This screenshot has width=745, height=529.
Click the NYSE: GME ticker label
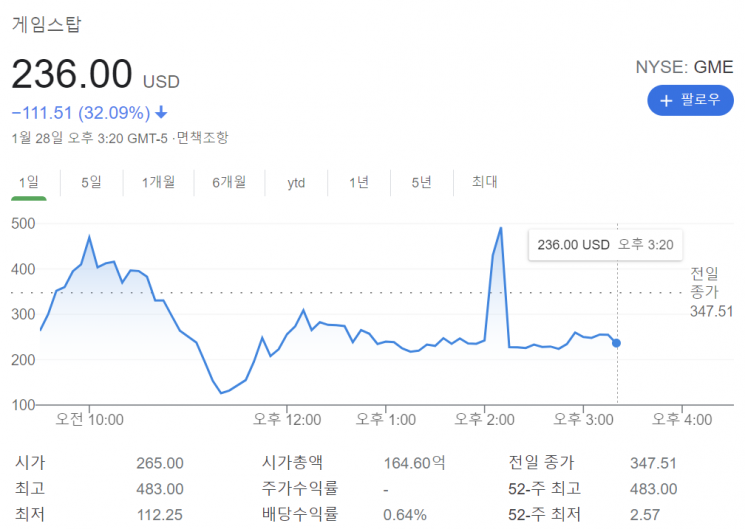(684, 67)
